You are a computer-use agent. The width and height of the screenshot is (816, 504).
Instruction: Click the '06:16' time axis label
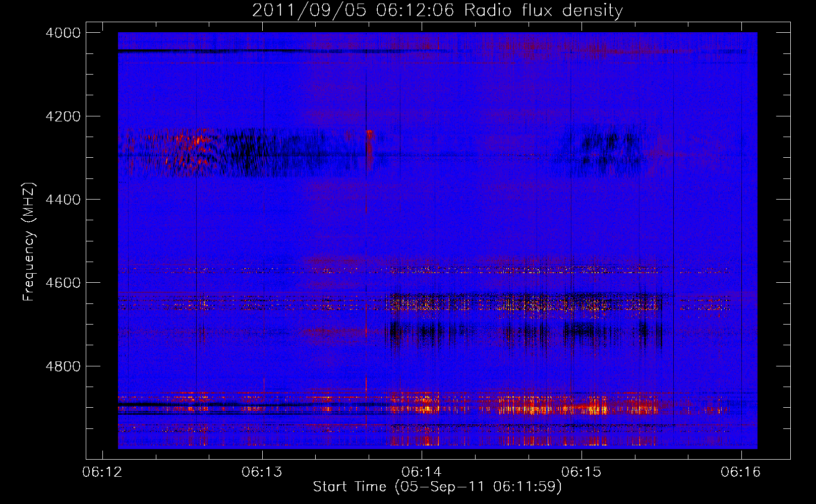(x=741, y=472)
